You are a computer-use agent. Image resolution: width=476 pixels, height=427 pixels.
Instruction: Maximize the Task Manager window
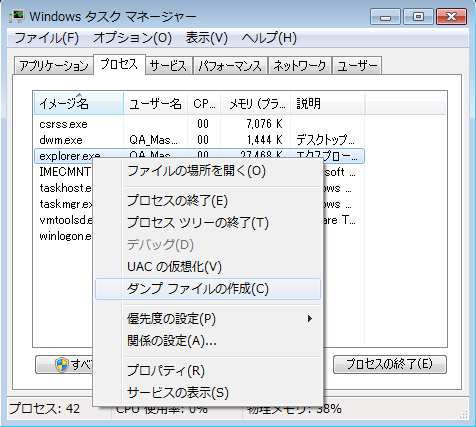pos(418,16)
